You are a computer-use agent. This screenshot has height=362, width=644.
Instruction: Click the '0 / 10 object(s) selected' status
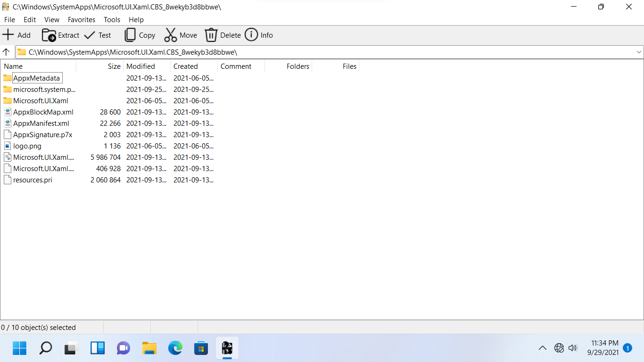pyautogui.click(x=38, y=328)
